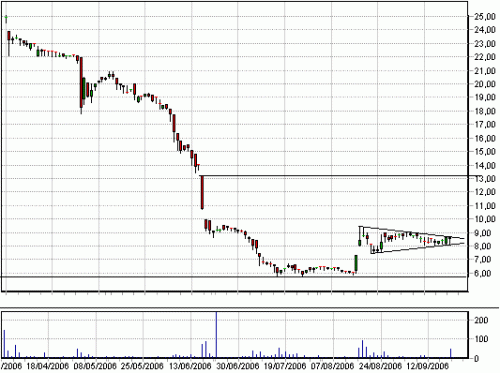
Task: Select the 13,00 price axis label
Action: click(485, 178)
